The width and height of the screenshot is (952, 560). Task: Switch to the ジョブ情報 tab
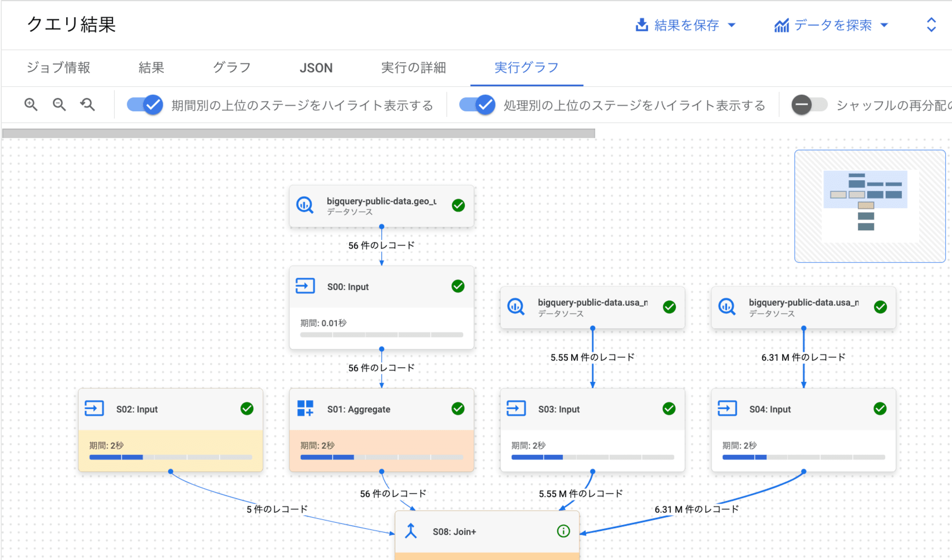59,68
